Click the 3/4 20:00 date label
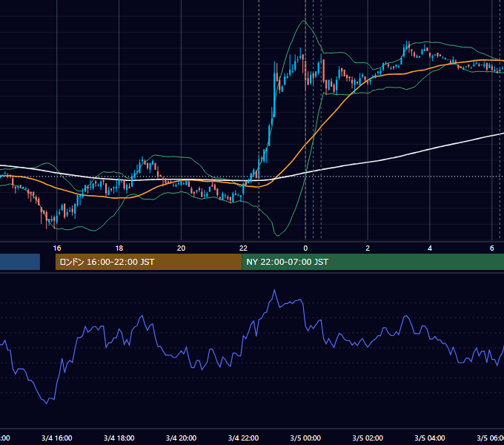 182,438
